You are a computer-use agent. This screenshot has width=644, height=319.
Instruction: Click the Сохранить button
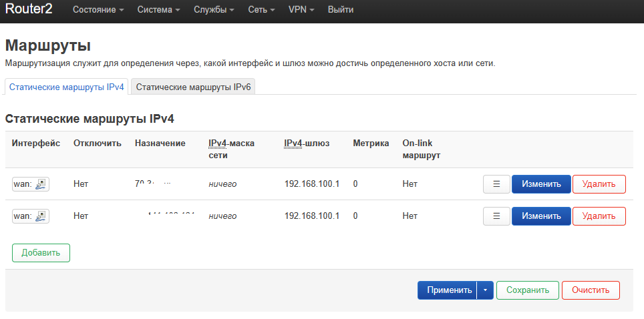(x=527, y=290)
